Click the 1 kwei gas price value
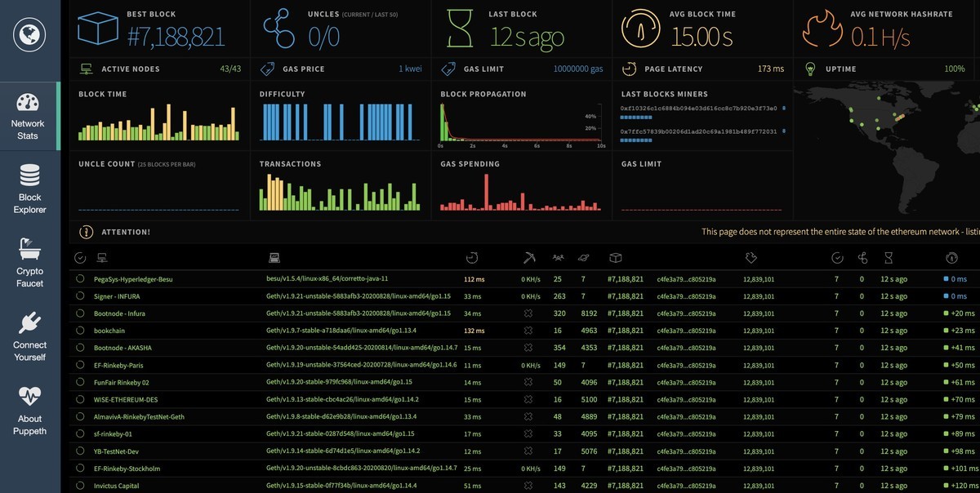Screen dimensions: 980x493 point(410,69)
